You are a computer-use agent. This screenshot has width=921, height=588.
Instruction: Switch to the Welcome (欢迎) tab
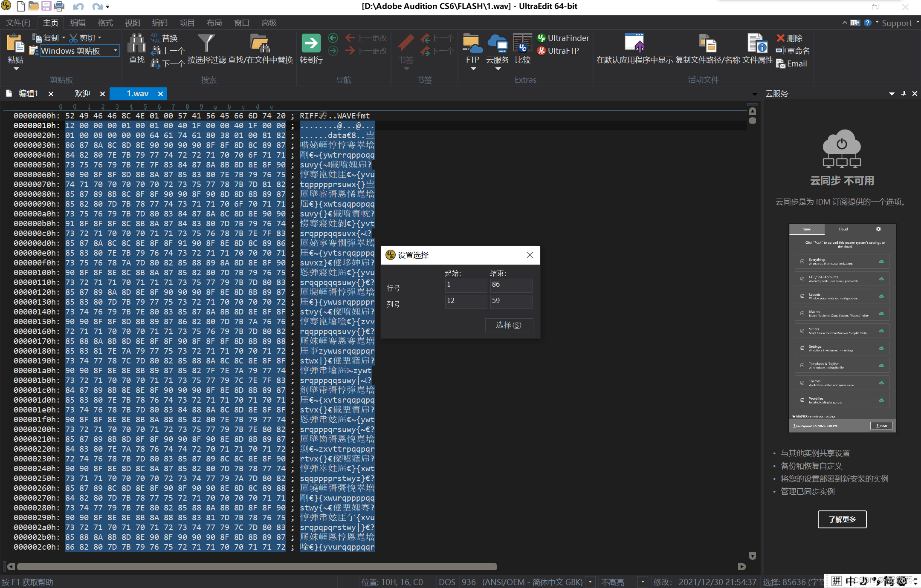tap(82, 93)
